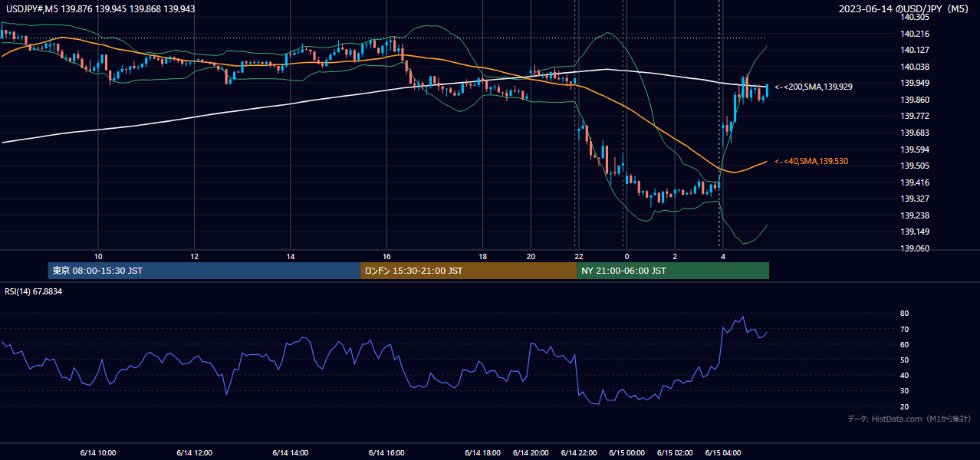Image resolution: width=980 pixels, height=460 pixels.
Task: Click the 6/14 14:00 time label
Action: tap(291, 452)
